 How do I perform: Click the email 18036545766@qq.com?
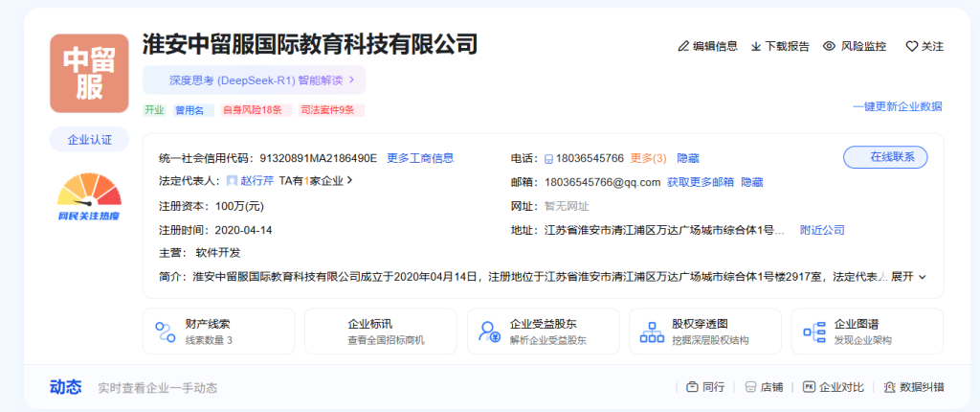click(x=603, y=182)
